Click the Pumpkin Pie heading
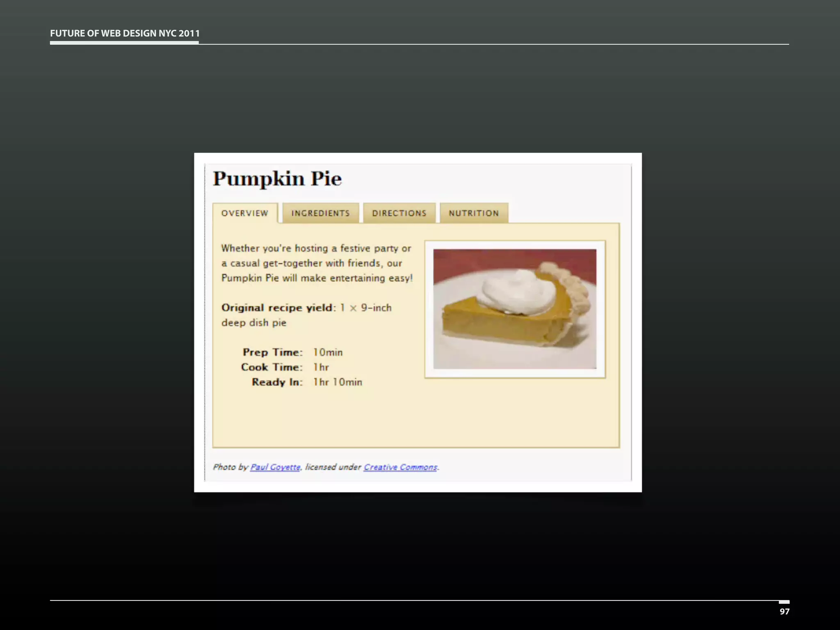The height and width of the screenshot is (630, 840). pos(277,179)
